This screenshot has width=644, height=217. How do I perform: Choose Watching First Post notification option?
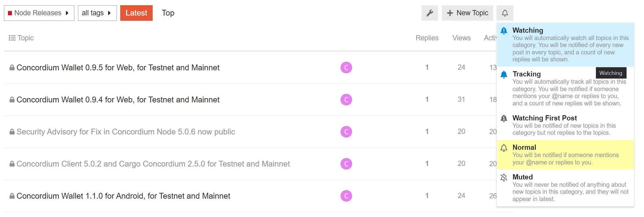click(565, 125)
